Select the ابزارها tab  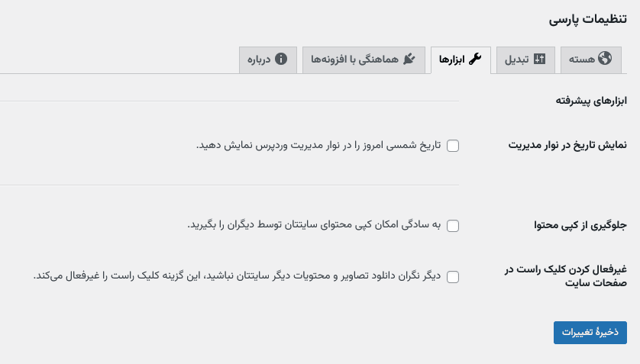pyautogui.click(x=461, y=60)
